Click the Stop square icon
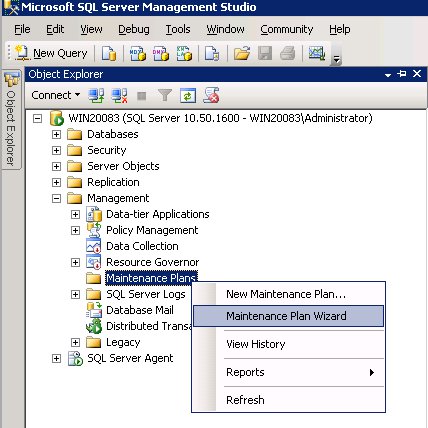 (142, 96)
